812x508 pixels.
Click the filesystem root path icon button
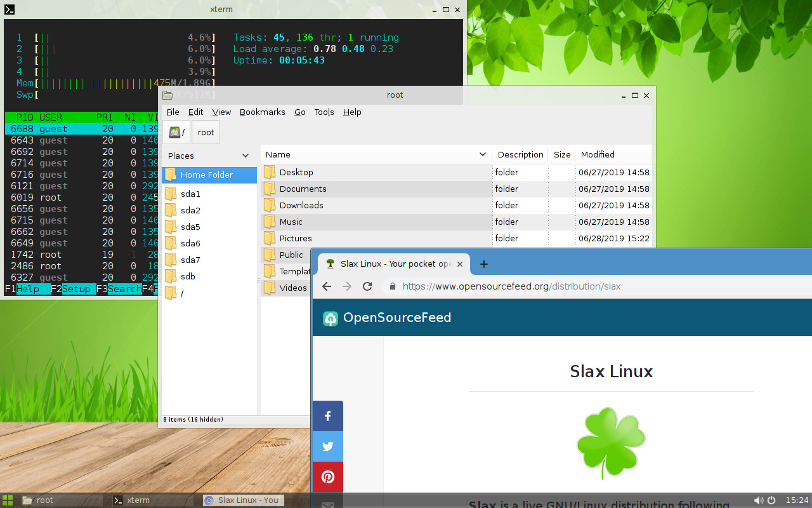[x=176, y=133]
